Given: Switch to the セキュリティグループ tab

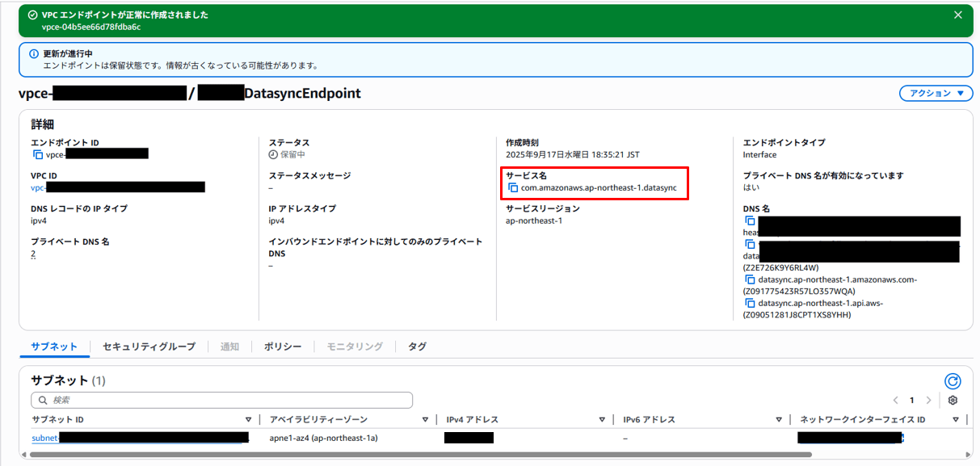Looking at the screenshot, I should pos(149,346).
